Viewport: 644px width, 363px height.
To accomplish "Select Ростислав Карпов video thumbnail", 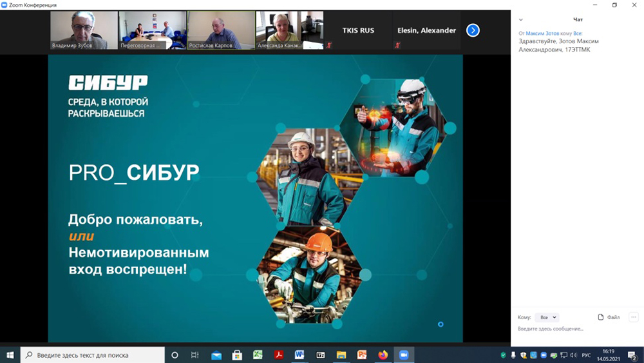I will [x=221, y=30].
